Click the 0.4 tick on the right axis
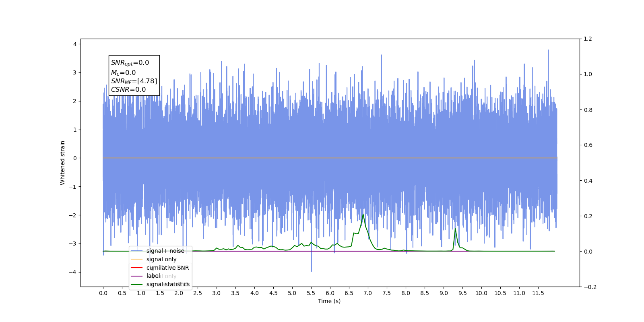Image resolution: width=644 pixels, height=322 pixels. pyautogui.click(x=588, y=181)
